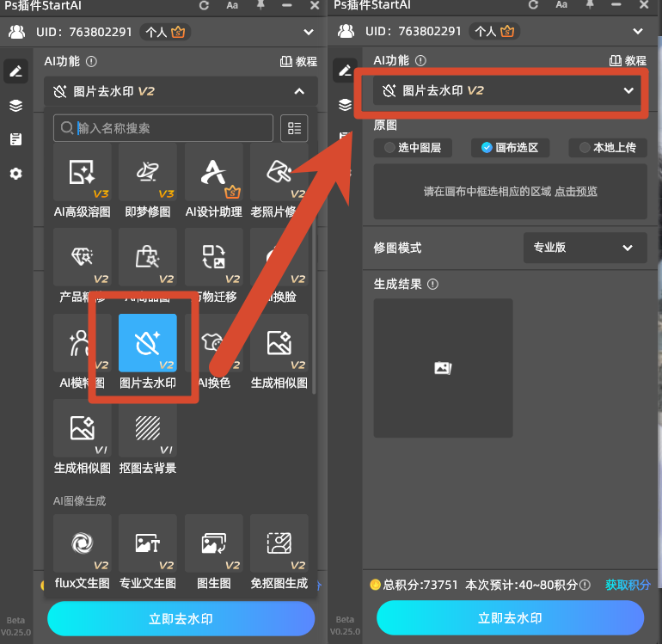The height and width of the screenshot is (644, 662).
Task: Click 立即去水印 button in left panel
Action: pyautogui.click(x=181, y=619)
